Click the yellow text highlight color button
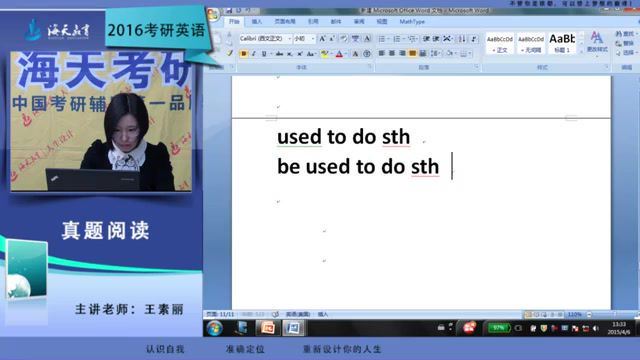The image size is (640, 360). pos(324,53)
